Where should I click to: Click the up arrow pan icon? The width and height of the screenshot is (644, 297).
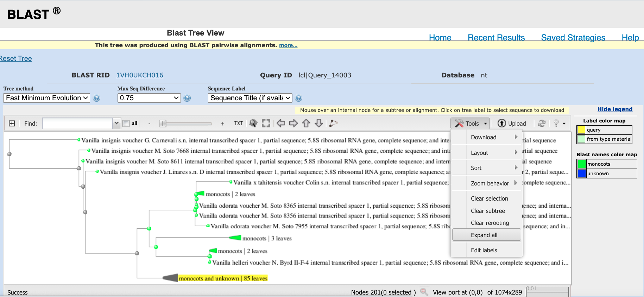point(306,123)
